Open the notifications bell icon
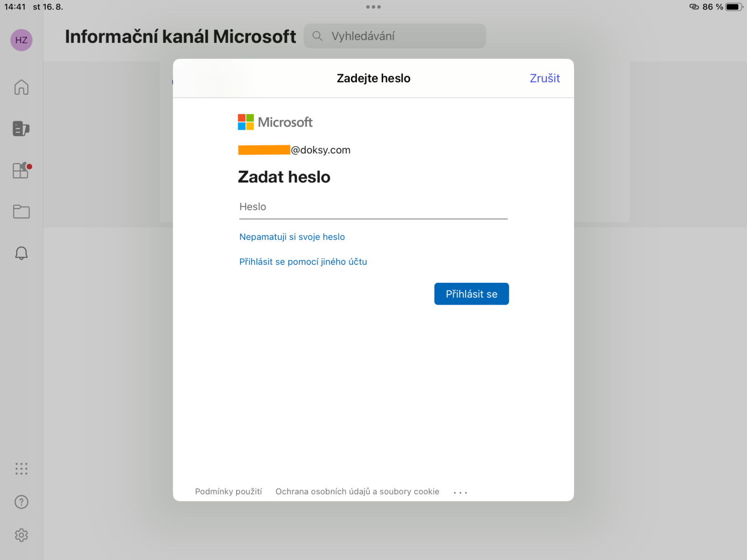 click(x=21, y=253)
